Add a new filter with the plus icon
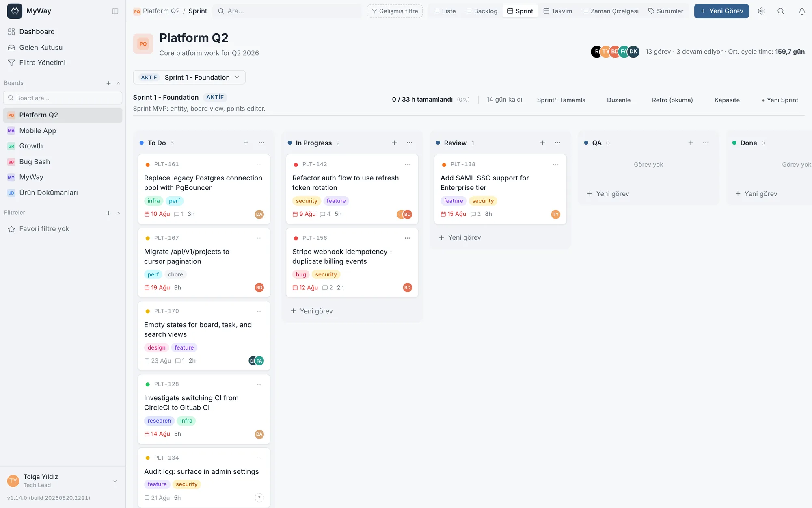 pos(108,213)
